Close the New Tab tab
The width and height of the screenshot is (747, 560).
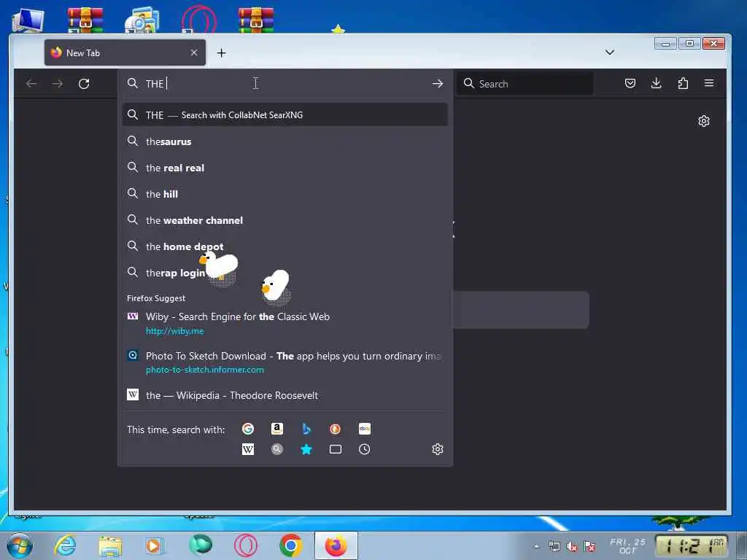pos(194,52)
